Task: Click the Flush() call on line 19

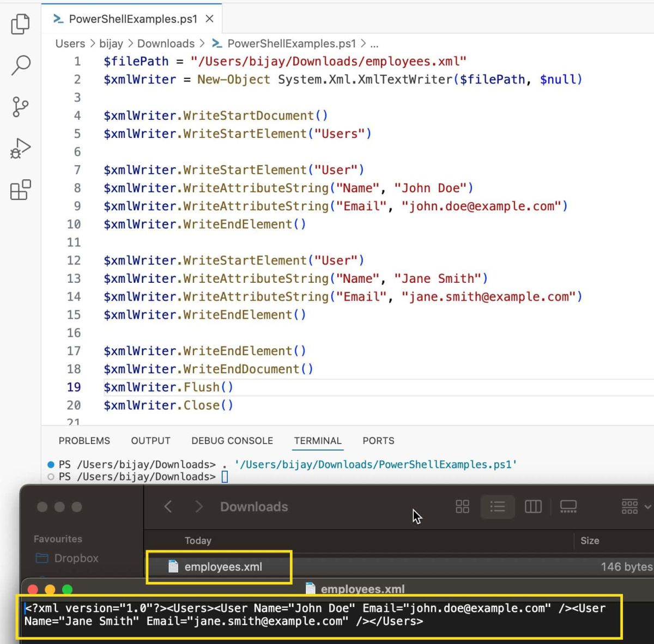Action: (208, 387)
